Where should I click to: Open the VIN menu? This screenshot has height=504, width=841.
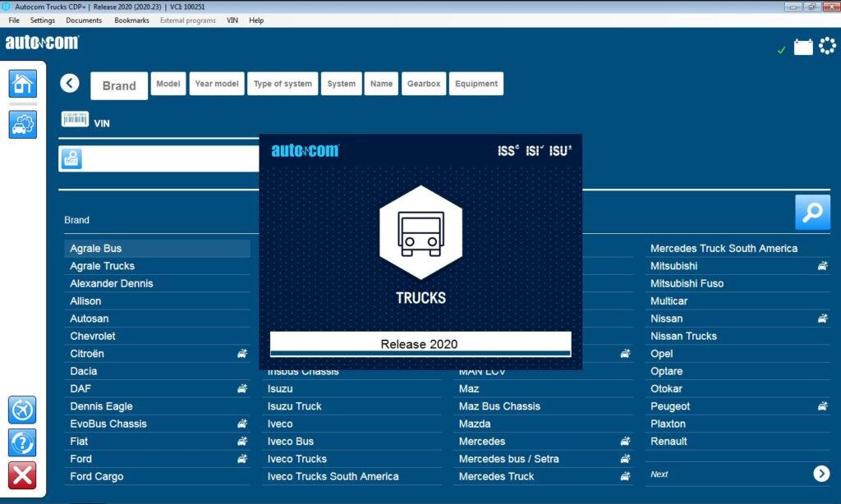pos(232,21)
